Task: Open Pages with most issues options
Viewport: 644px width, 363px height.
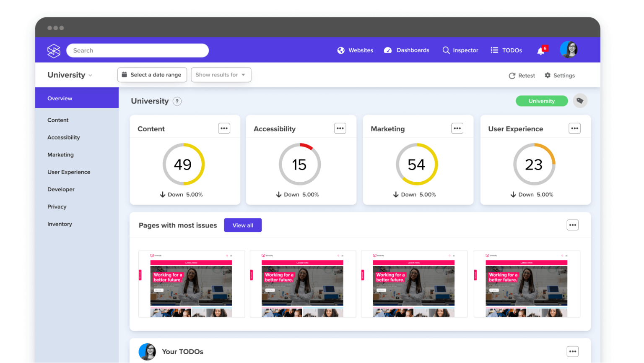Action: click(572, 225)
